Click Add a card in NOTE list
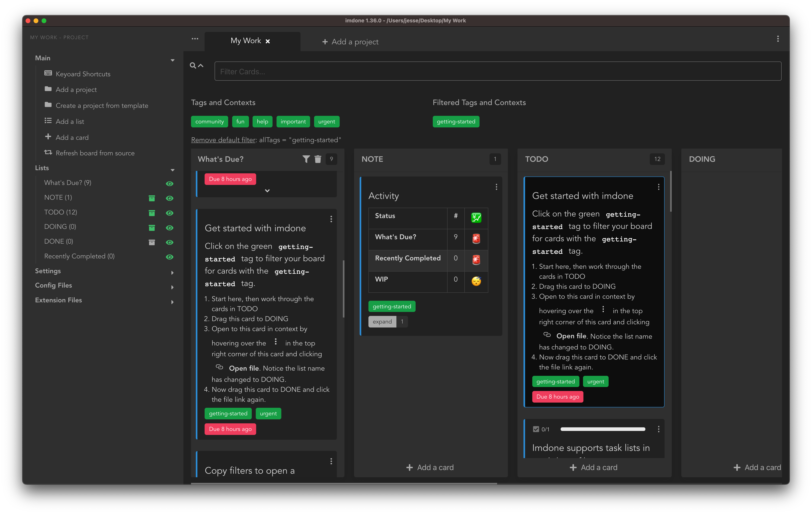Viewport: 812px width, 514px height. point(430,467)
